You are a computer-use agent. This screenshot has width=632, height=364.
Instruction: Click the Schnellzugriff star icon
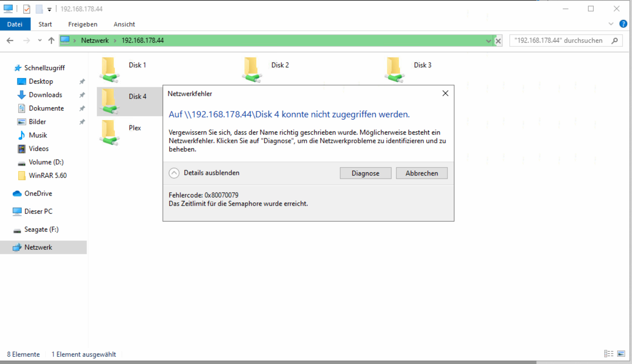click(x=18, y=68)
